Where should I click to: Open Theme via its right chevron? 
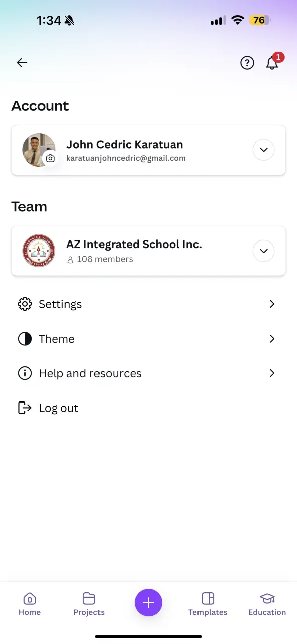272,339
